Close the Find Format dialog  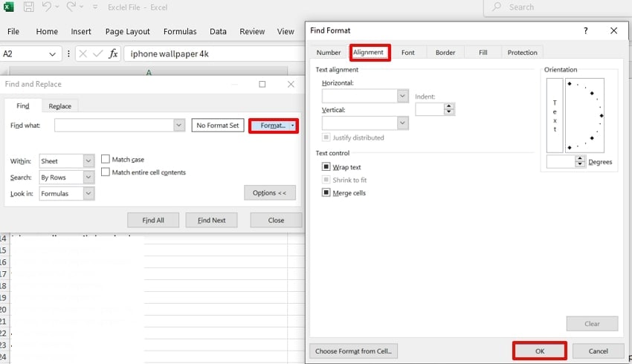[613, 30]
